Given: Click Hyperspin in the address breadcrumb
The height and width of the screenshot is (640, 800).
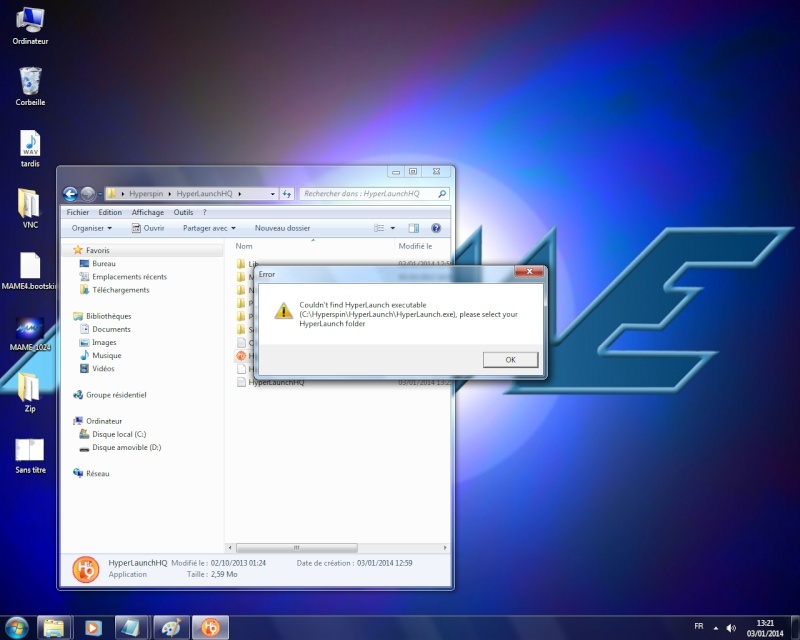Looking at the screenshot, I should pos(146,194).
